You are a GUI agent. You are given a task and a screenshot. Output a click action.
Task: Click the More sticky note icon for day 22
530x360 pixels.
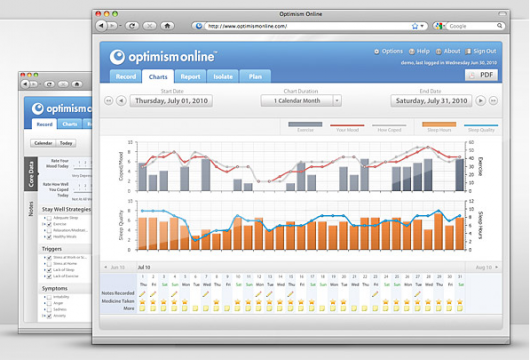point(365,308)
